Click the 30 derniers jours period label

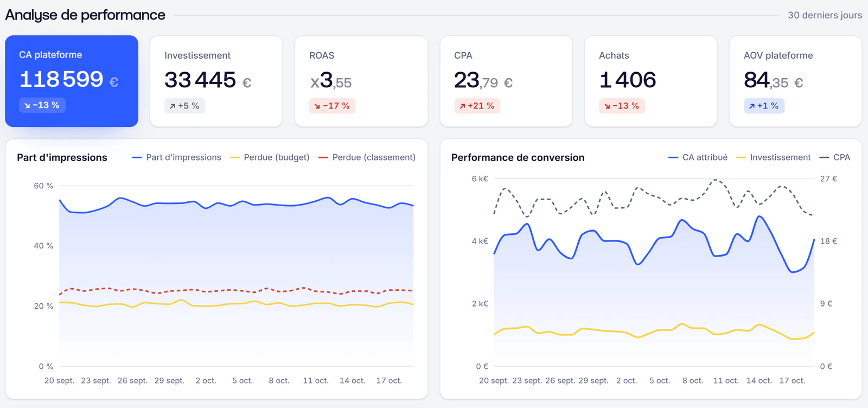(x=825, y=15)
